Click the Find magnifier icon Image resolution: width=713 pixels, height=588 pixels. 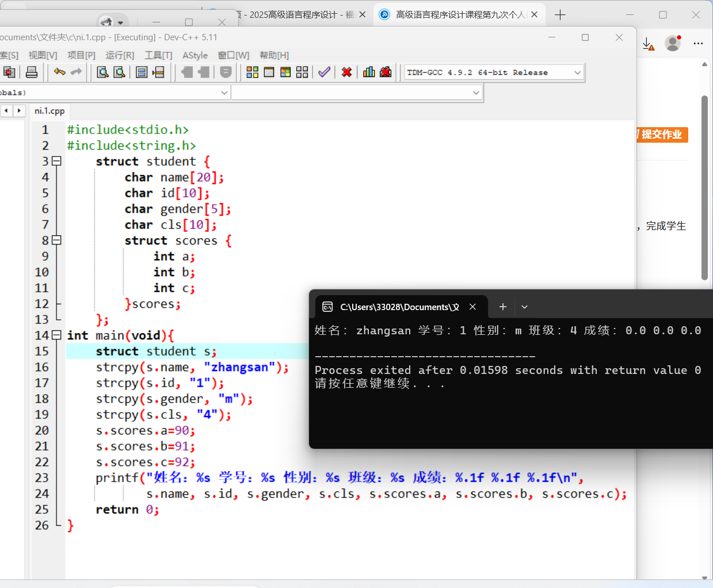tap(102, 72)
